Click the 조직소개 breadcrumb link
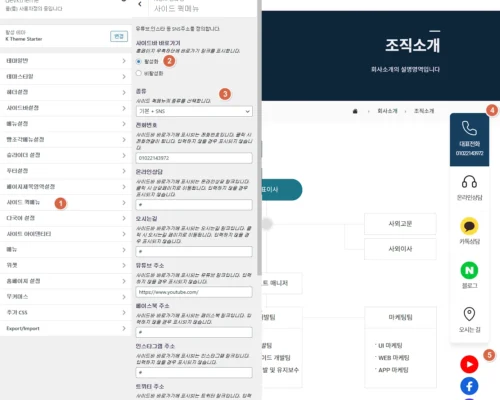Image resolution: width=500 pixels, height=400 pixels. coord(424,111)
